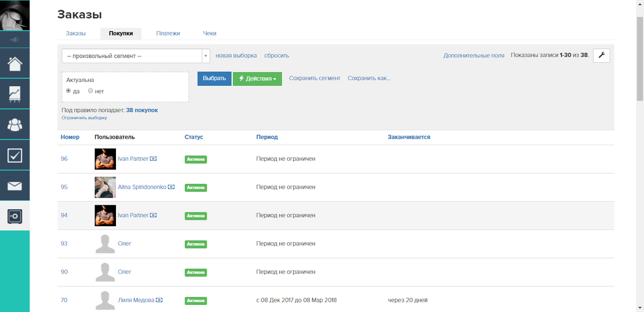Open order number 94
The height and width of the screenshot is (312, 644).
point(64,216)
